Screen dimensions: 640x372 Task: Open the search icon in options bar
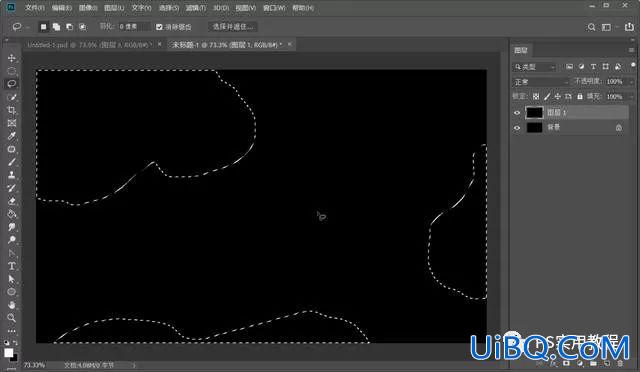(x=591, y=27)
